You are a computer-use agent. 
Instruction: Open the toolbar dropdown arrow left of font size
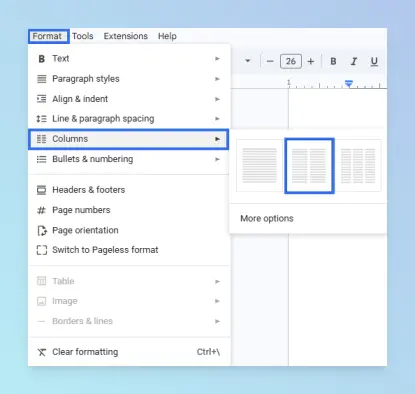coord(248,61)
